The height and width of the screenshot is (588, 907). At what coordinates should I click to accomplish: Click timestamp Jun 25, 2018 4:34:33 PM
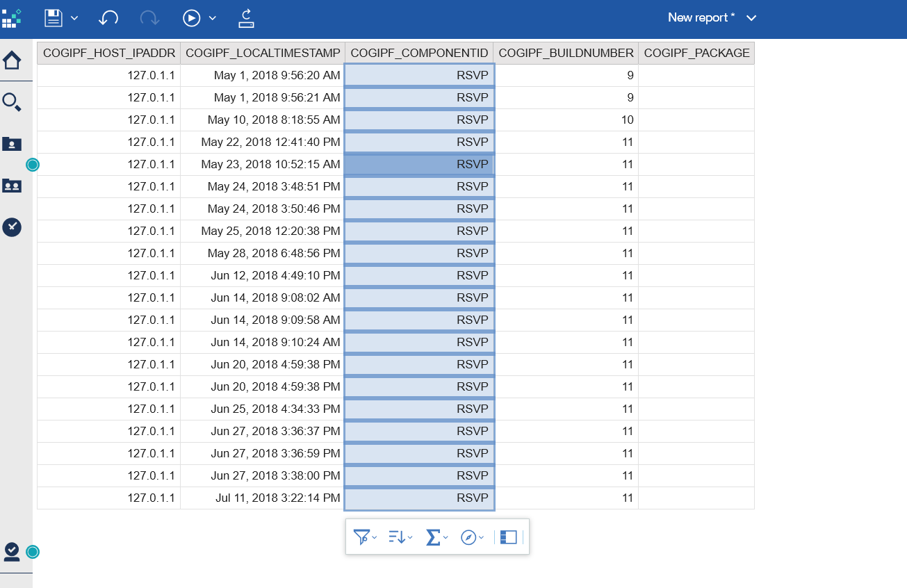(x=275, y=409)
